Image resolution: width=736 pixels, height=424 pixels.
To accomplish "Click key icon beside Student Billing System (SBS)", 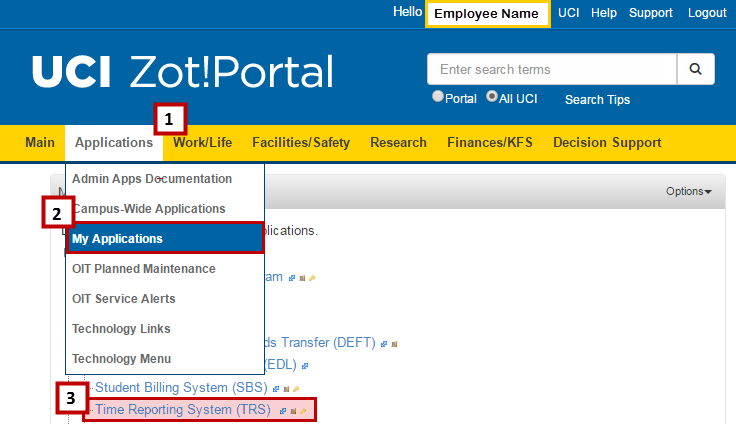I will pyautogui.click(x=296, y=389).
